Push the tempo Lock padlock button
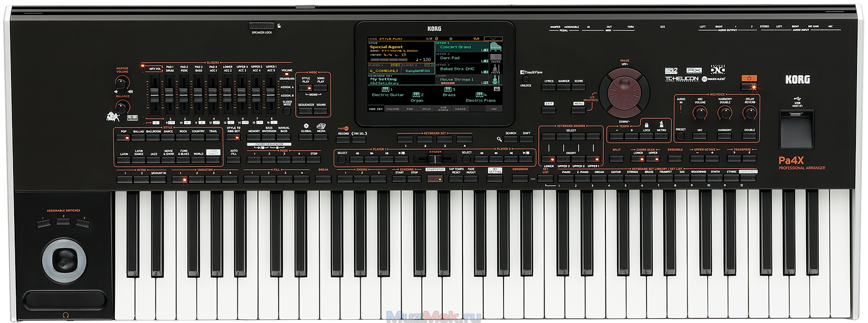 click(646, 136)
